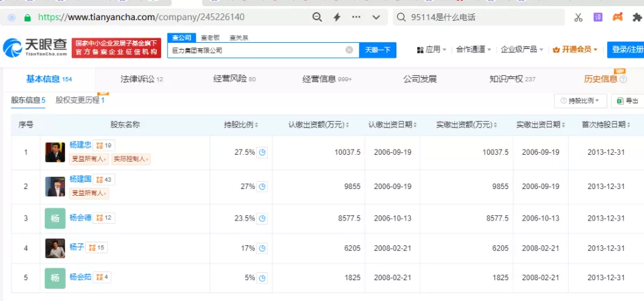Sort by 实缴出资额(万元) column header
This screenshot has width=644, height=301.
[467, 125]
